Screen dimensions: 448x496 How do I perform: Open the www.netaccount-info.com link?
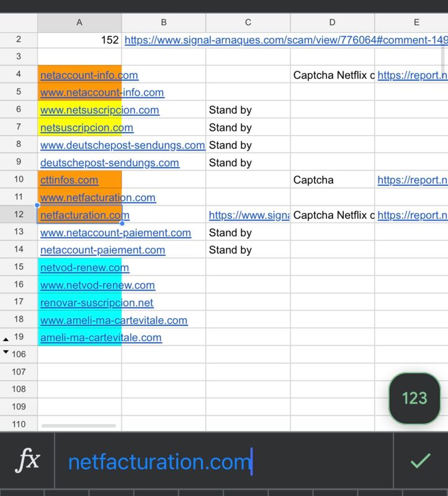tap(102, 92)
